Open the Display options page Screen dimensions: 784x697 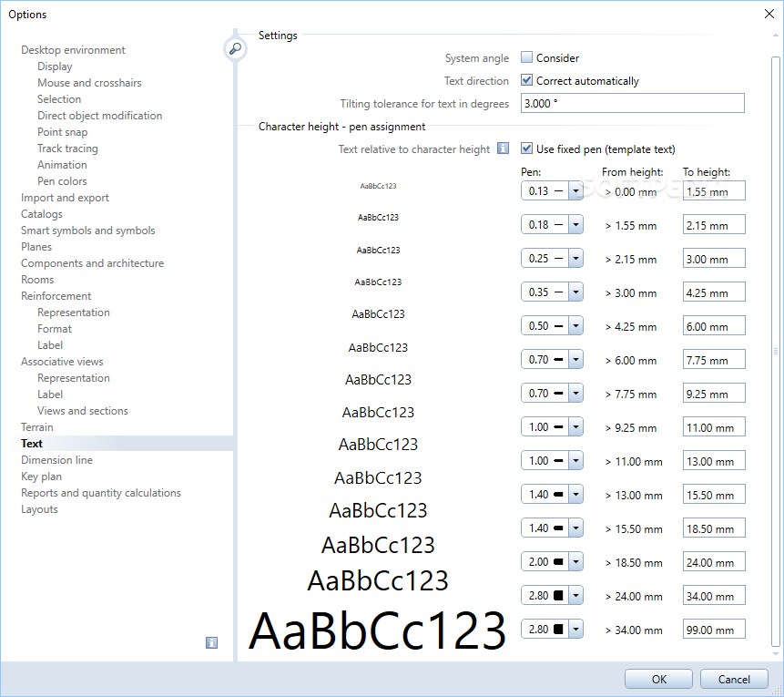(x=55, y=66)
